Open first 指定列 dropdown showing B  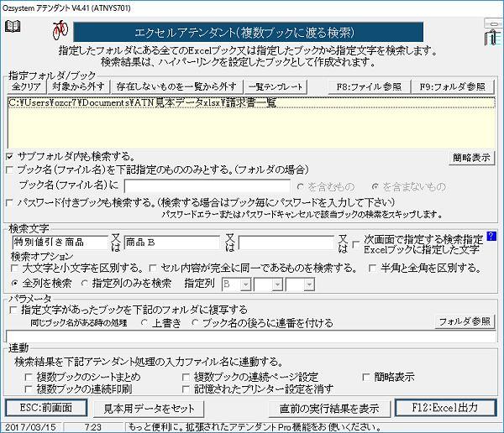245,284
